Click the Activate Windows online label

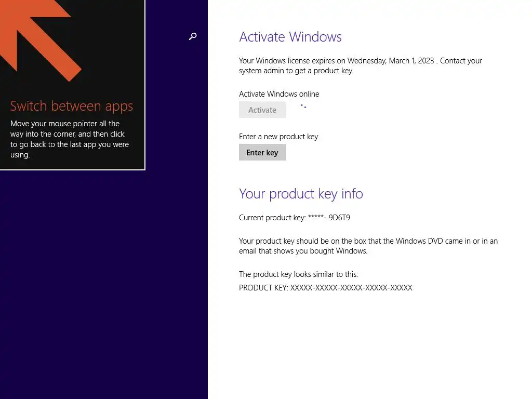(x=279, y=94)
